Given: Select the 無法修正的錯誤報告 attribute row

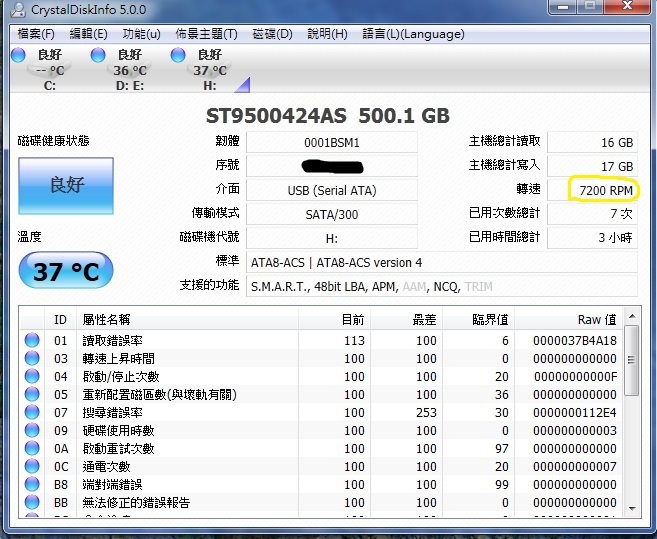Looking at the screenshot, I should [321, 503].
